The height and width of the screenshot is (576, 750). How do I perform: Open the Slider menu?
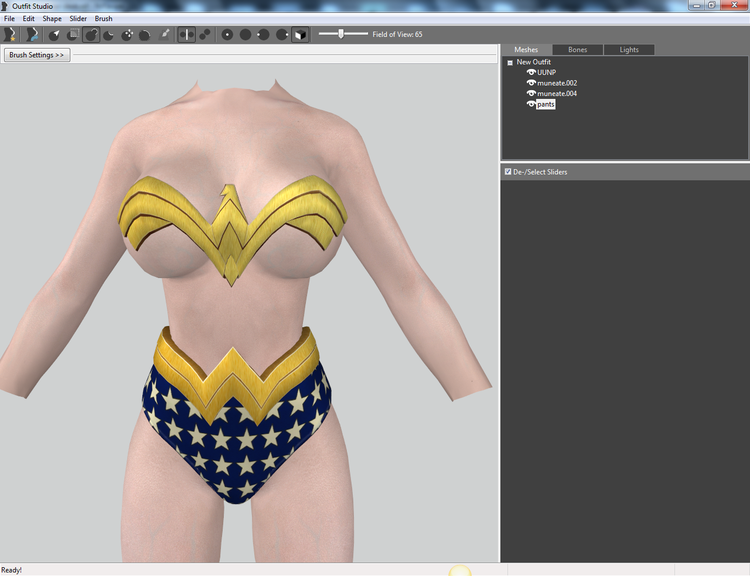click(78, 19)
